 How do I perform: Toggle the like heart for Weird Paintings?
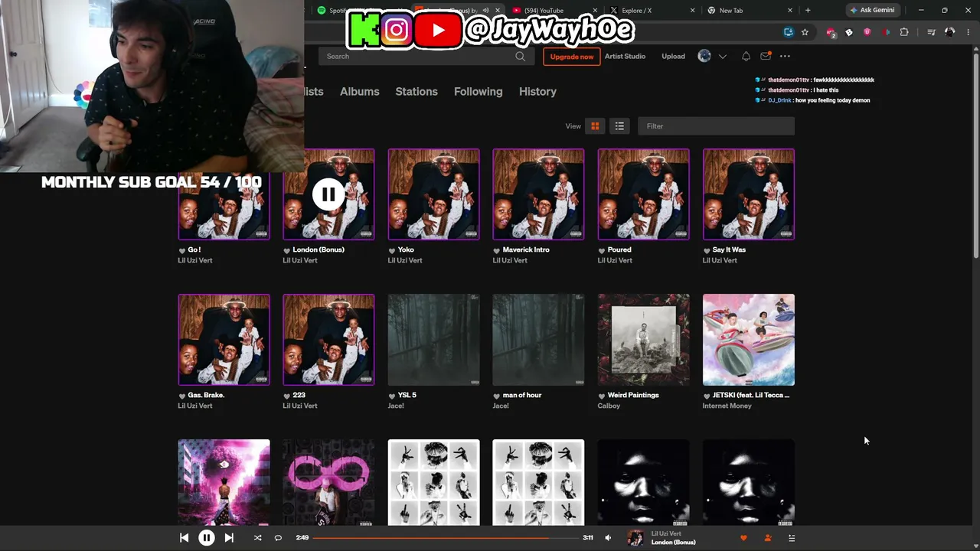coord(602,396)
